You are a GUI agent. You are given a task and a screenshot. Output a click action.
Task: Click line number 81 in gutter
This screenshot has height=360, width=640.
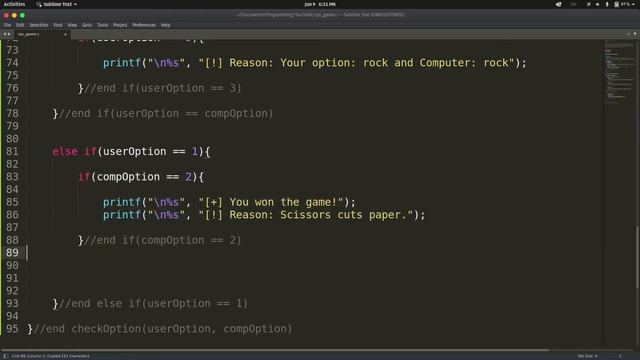(12, 151)
